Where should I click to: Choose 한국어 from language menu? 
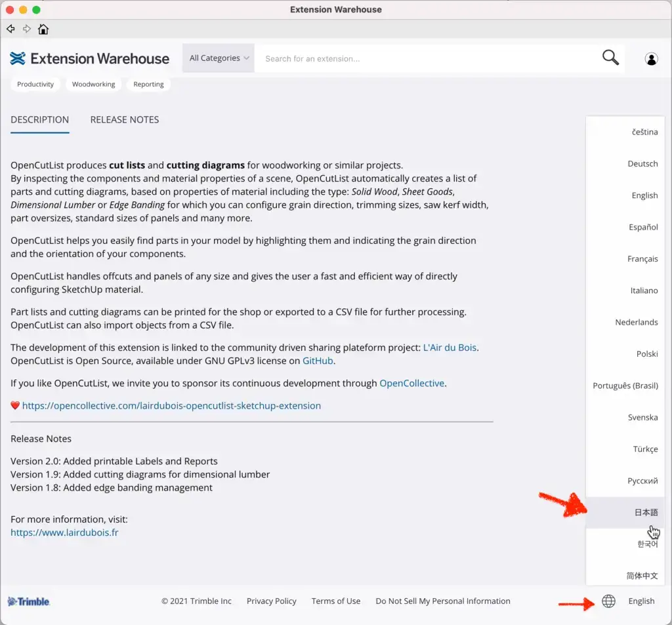tap(625, 544)
